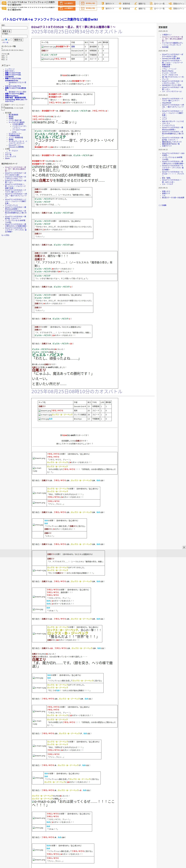Open the (タグ一覧) link under tag search
The image size is (186, 868).
tap(5, 42)
